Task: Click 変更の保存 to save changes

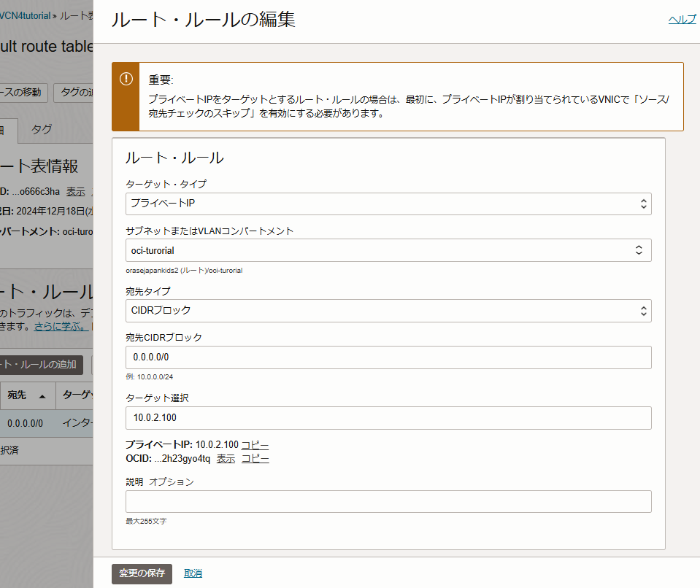Action: [141, 573]
